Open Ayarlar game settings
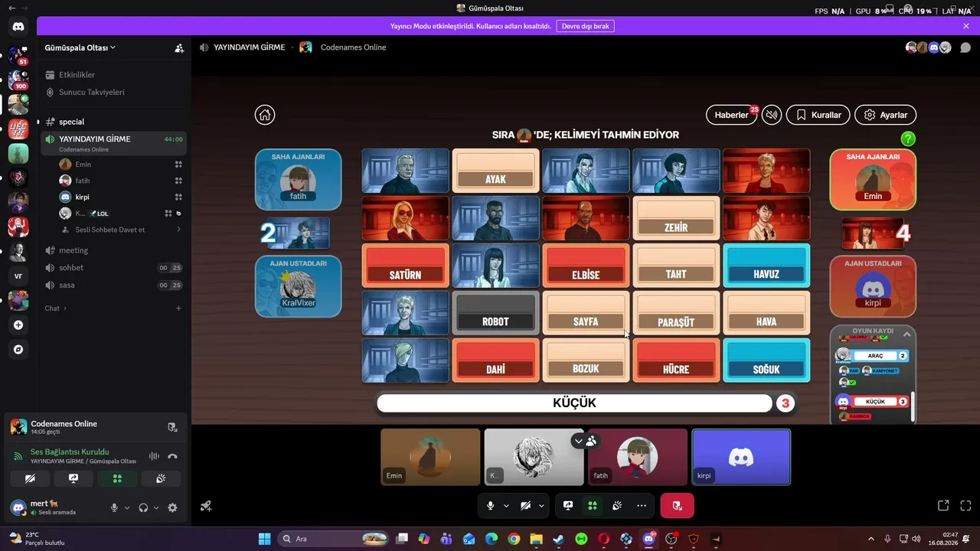980x551 pixels. 885,115
